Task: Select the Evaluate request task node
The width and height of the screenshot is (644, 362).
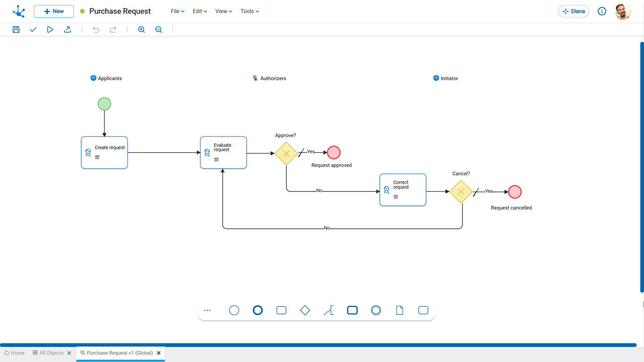Action: 223,153
